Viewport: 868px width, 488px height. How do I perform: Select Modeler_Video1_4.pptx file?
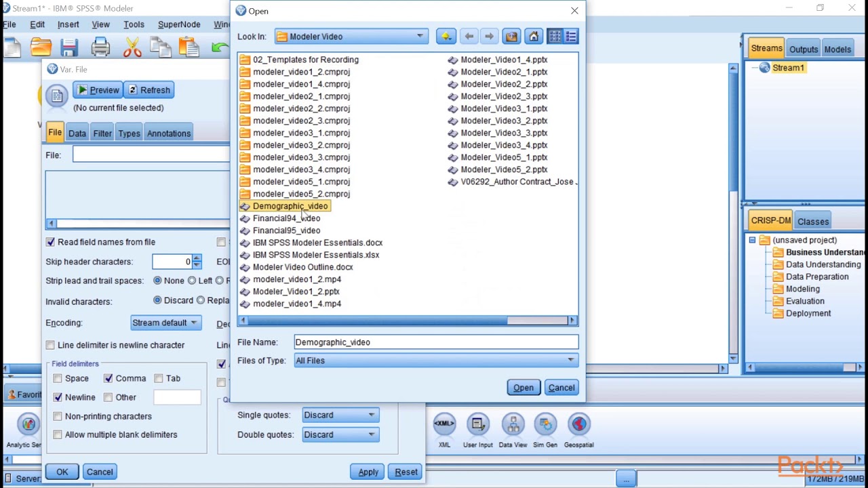pyautogui.click(x=498, y=60)
